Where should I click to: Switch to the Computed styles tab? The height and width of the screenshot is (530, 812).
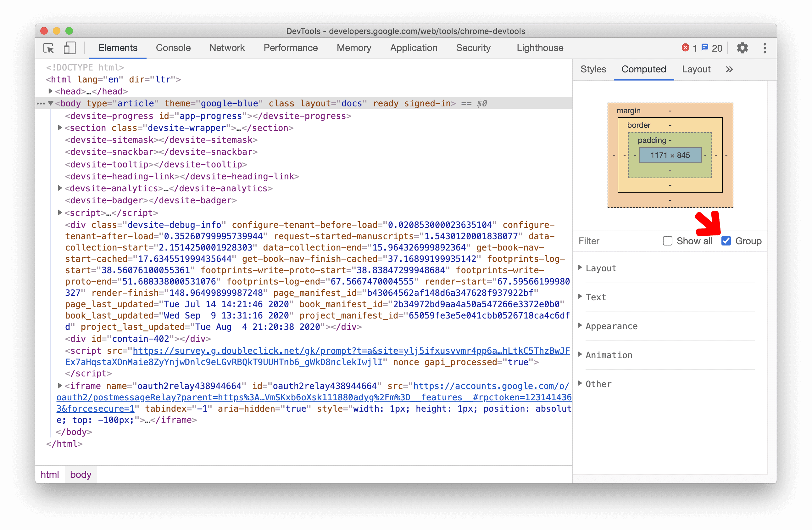(x=644, y=69)
